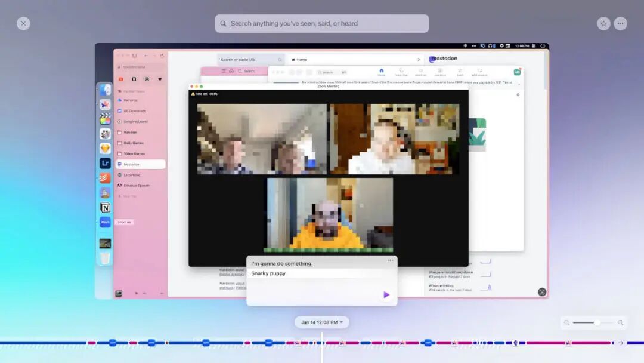Open the three-dots more options menu
The height and width of the screenshot is (363, 644).
pos(620,23)
